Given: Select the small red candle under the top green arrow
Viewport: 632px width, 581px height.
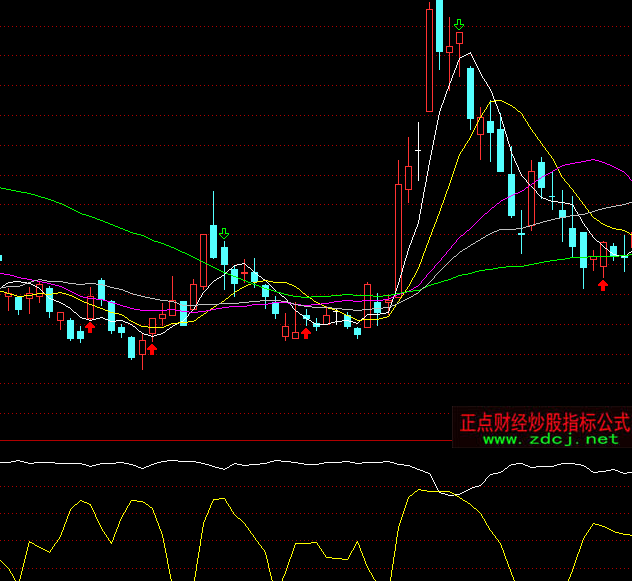Looking at the screenshot, I should pyautogui.click(x=460, y=39).
